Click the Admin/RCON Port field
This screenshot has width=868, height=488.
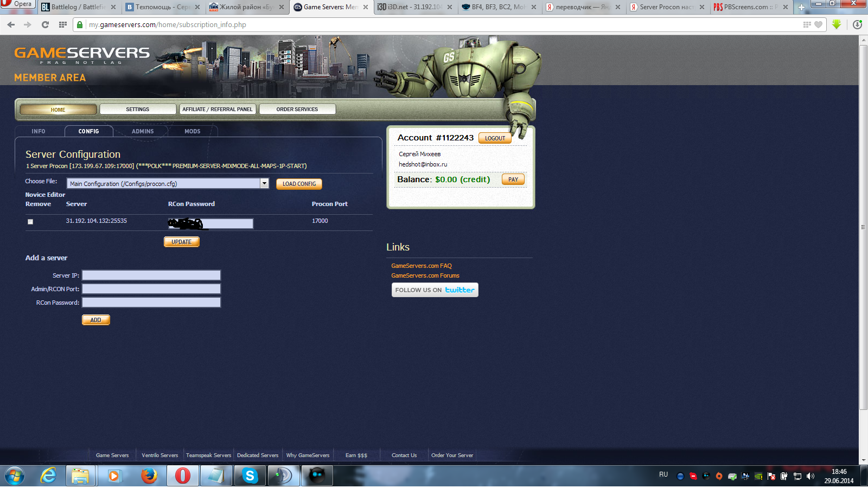pyautogui.click(x=151, y=289)
